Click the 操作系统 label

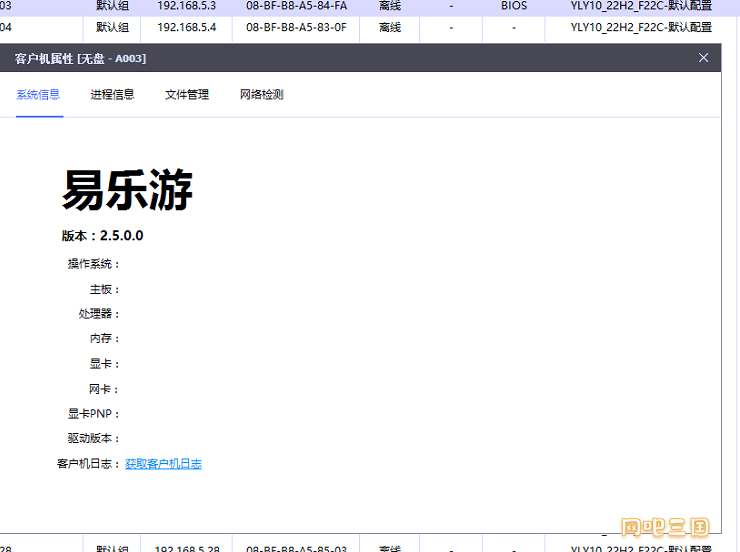click(x=93, y=264)
